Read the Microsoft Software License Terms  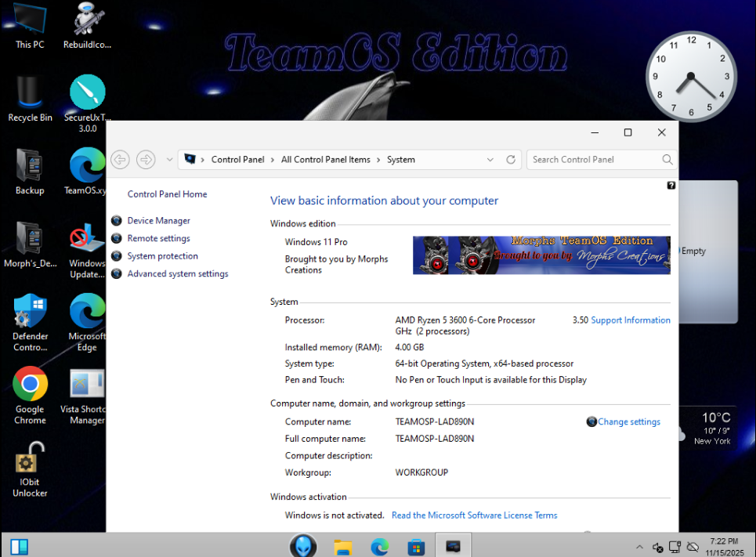coord(474,515)
